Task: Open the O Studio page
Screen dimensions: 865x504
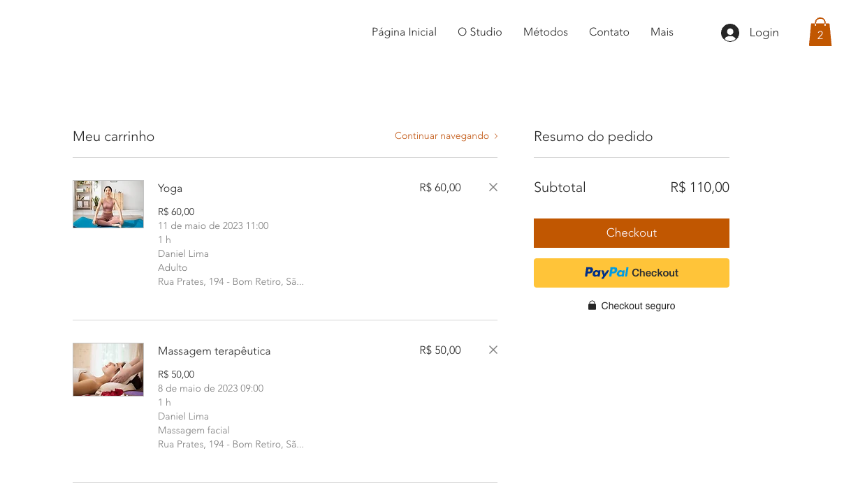Action: pos(480,32)
